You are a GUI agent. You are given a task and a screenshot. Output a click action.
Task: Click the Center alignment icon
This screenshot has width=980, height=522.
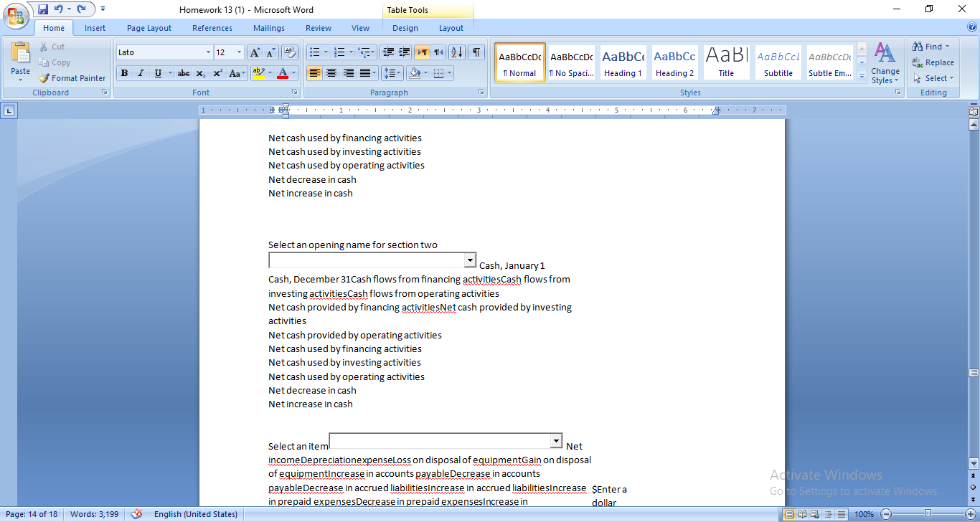[x=331, y=73]
